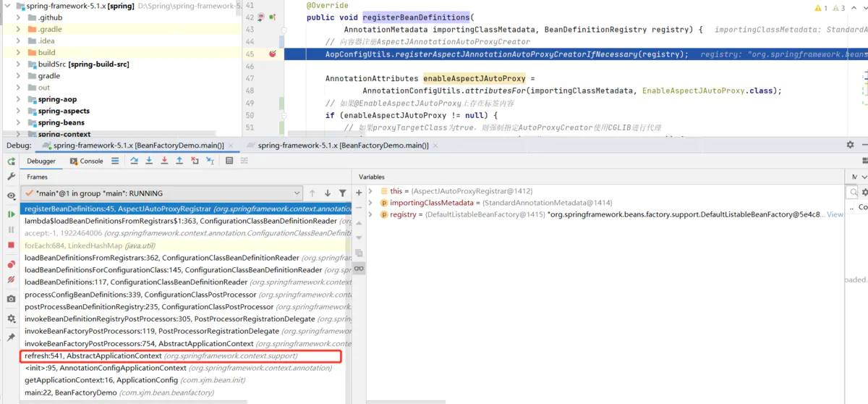Click the Step Over icon
This screenshot has height=404, width=868.
(x=135, y=161)
